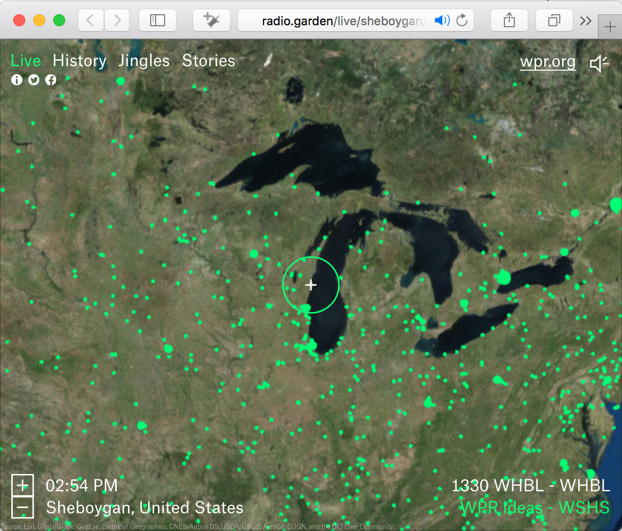Image resolution: width=622 pixels, height=531 pixels.
Task: Switch to the Jingles tab
Action: 144,61
